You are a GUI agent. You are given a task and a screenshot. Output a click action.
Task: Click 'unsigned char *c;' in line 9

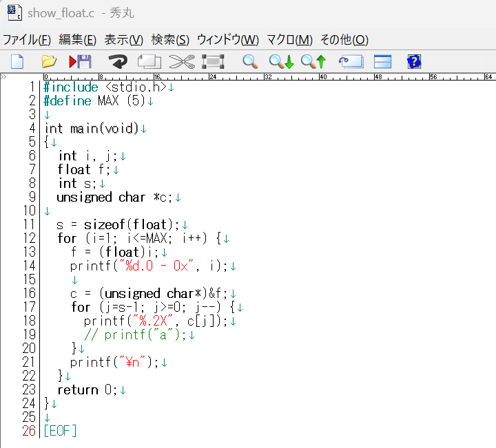(114, 198)
